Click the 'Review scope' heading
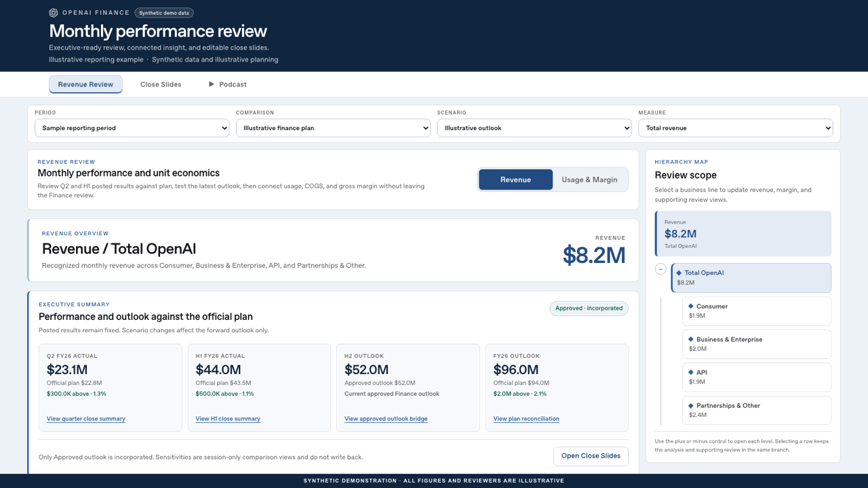 click(686, 176)
